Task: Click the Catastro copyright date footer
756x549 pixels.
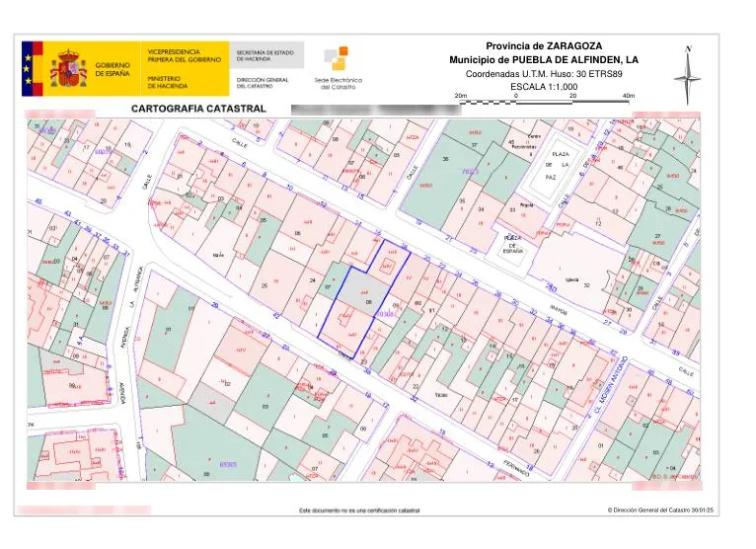Action: [660, 510]
